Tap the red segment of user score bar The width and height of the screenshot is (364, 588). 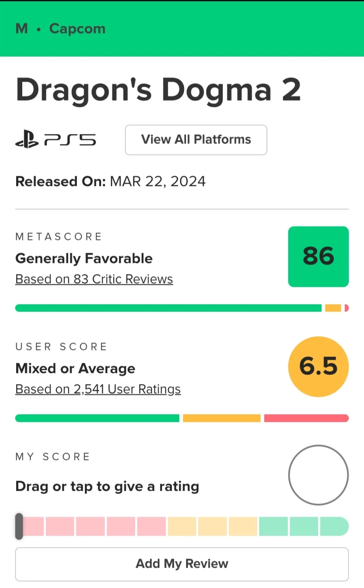tap(306, 418)
